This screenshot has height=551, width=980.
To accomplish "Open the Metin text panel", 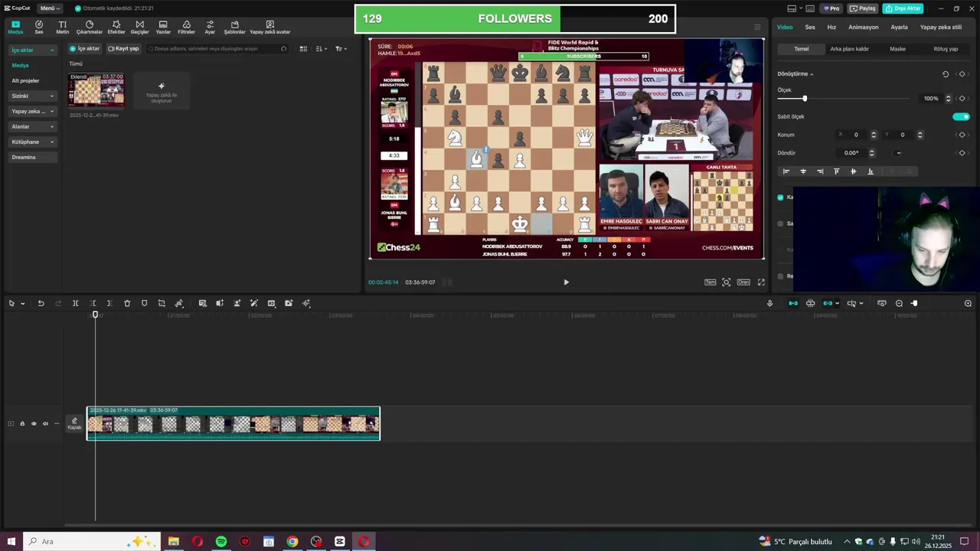I will pos(63,28).
